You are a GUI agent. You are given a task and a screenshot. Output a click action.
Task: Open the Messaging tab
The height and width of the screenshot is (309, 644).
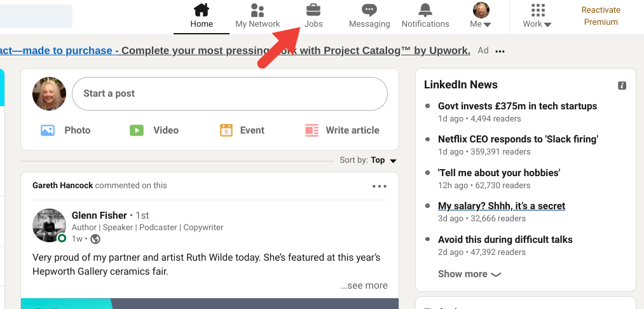369,16
